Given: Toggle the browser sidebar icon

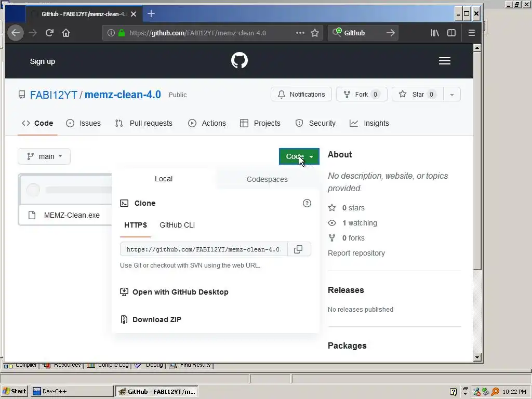Looking at the screenshot, I should coord(451,33).
